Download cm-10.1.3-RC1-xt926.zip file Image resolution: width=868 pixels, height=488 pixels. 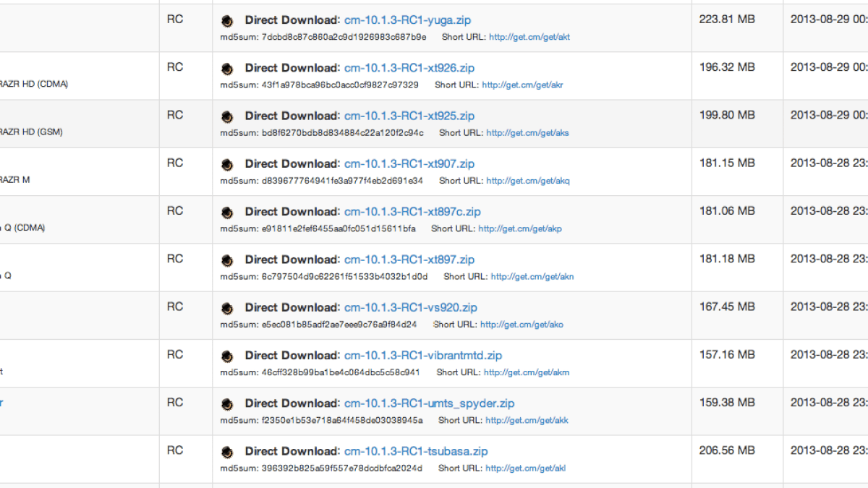[409, 68]
